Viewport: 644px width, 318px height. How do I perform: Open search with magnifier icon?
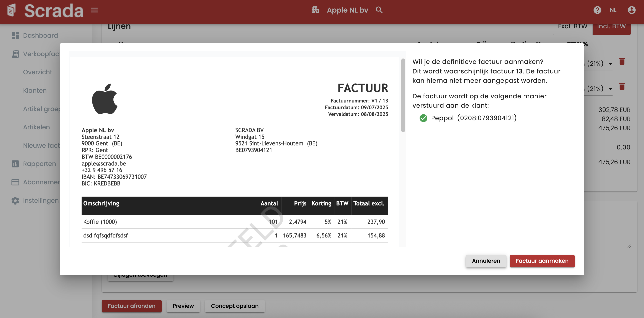(x=379, y=10)
